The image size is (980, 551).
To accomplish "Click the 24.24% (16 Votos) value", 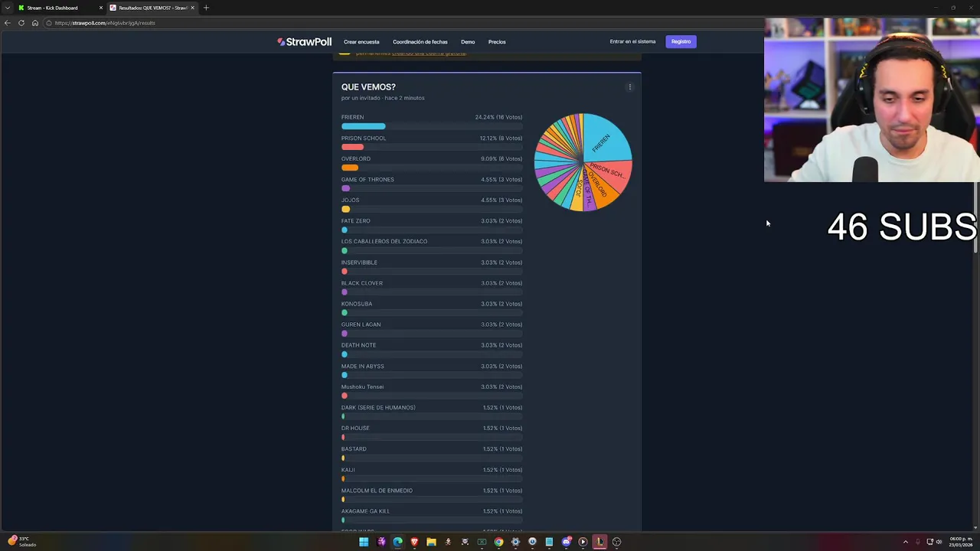I will click(498, 117).
